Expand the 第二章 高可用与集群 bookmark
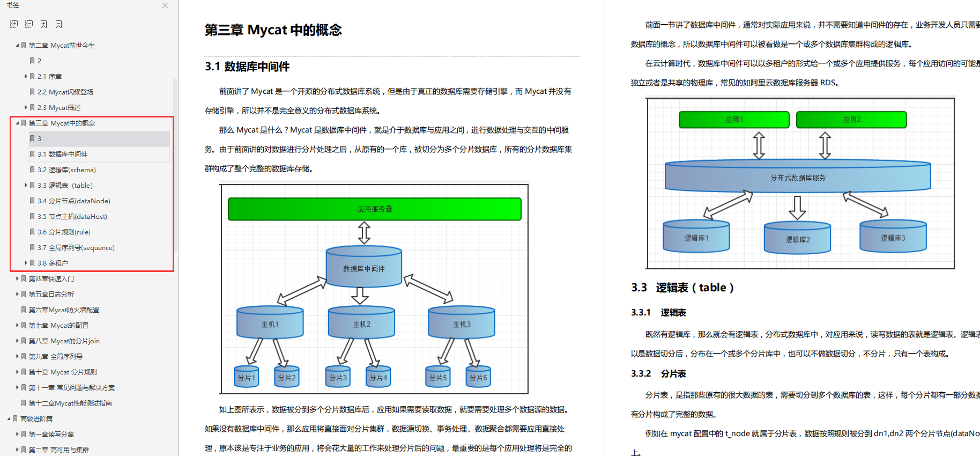This screenshot has width=980, height=456. (17, 450)
